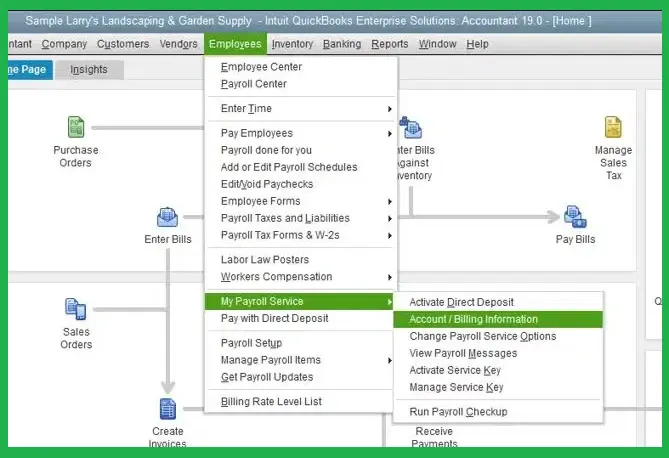The width and height of the screenshot is (669, 458).
Task: Click the Enter Bills icon
Action: pos(167,217)
